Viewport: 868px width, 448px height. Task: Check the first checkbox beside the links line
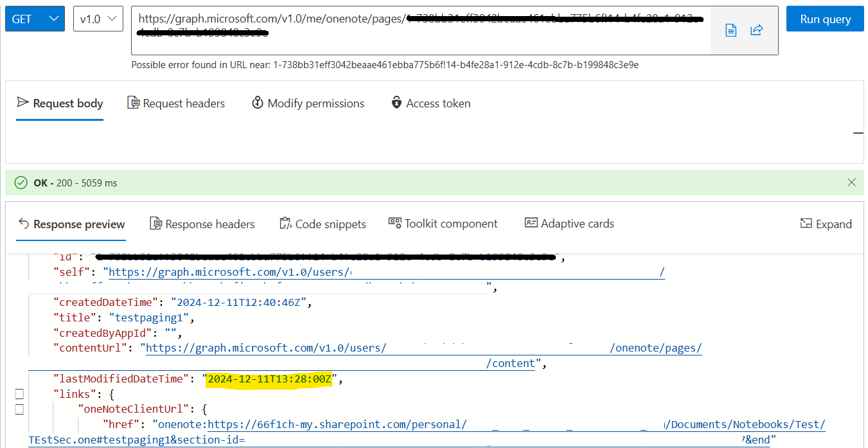pyautogui.click(x=19, y=393)
